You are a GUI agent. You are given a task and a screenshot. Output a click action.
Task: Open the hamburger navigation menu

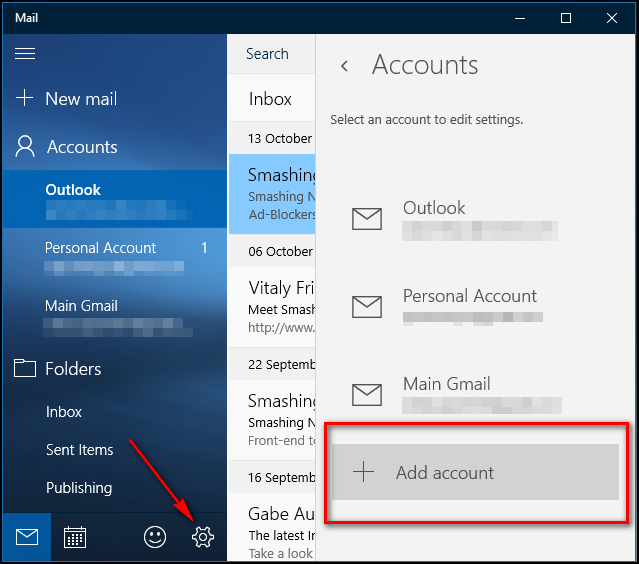click(25, 54)
